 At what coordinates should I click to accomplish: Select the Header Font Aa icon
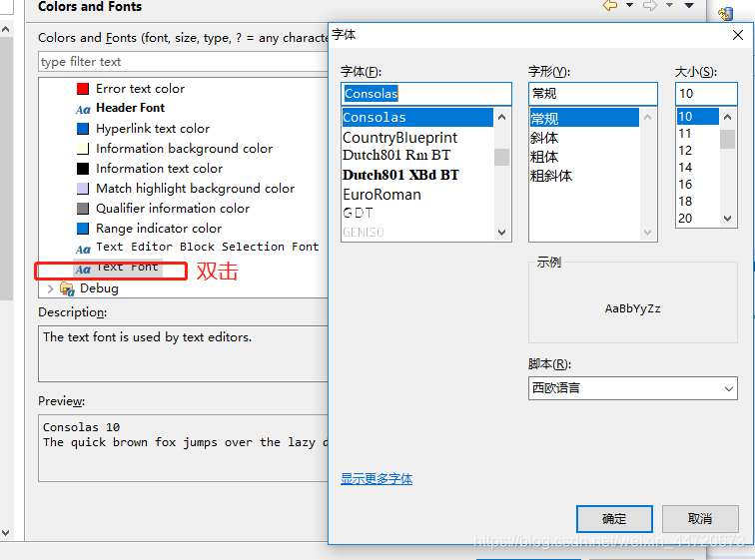pyautogui.click(x=83, y=110)
